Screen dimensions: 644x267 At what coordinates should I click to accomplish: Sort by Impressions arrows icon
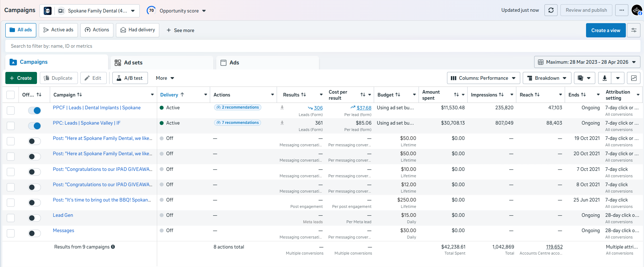pyautogui.click(x=501, y=95)
